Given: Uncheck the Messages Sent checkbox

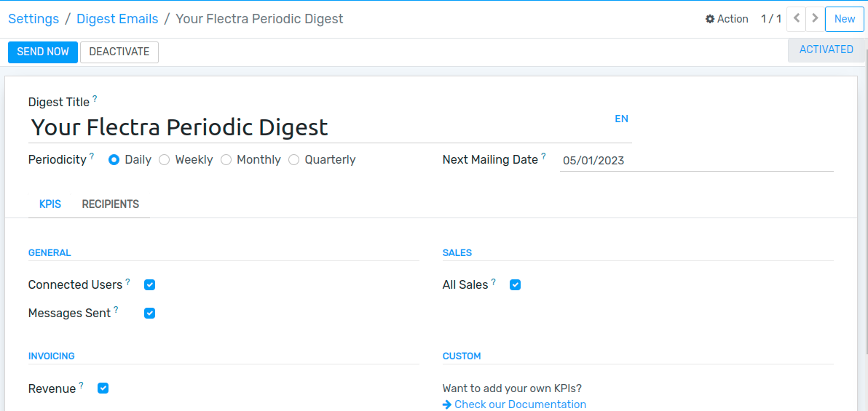Looking at the screenshot, I should click(149, 313).
